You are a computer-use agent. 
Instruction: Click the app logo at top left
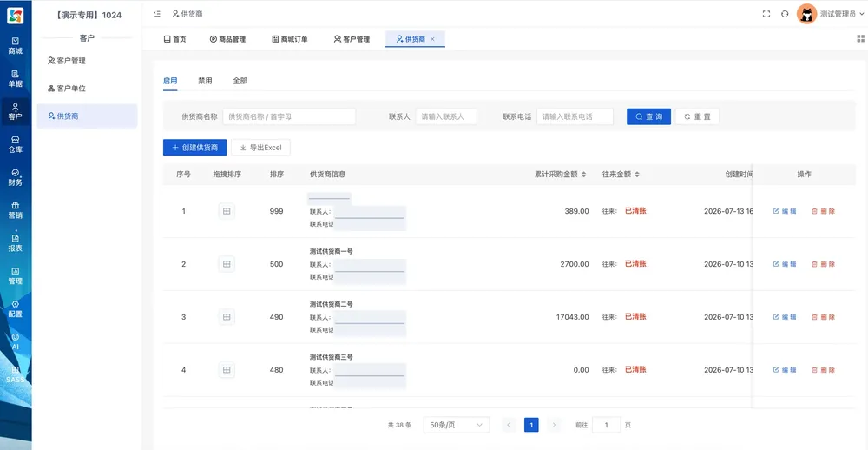16,16
